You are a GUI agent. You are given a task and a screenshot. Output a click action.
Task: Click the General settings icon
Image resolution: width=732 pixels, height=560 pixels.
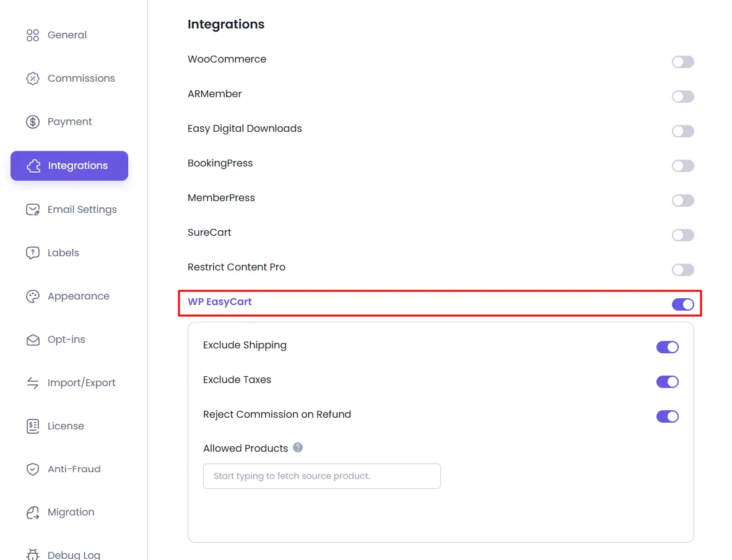(x=32, y=35)
